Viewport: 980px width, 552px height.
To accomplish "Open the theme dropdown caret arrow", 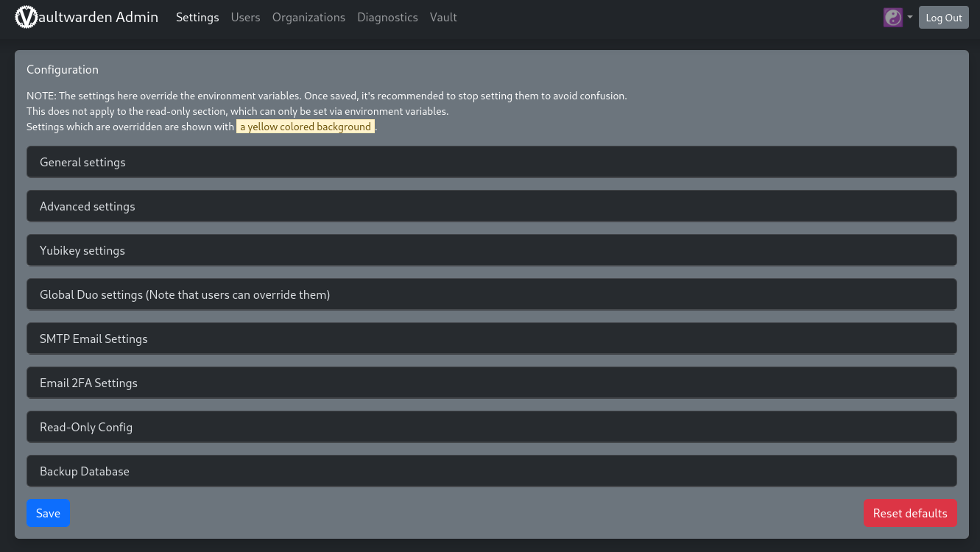I will click(910, 18).
